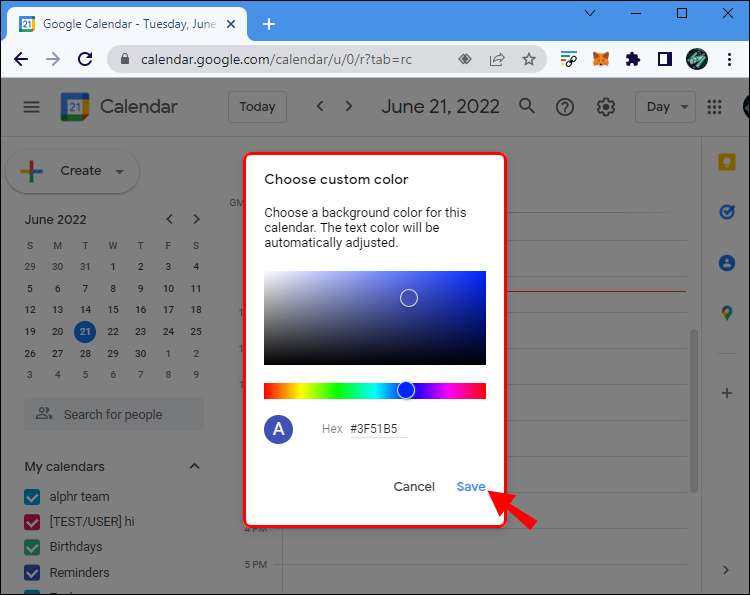This screenshot has width=750, height=595.
Task: Click the Create button
Action: 72,171
